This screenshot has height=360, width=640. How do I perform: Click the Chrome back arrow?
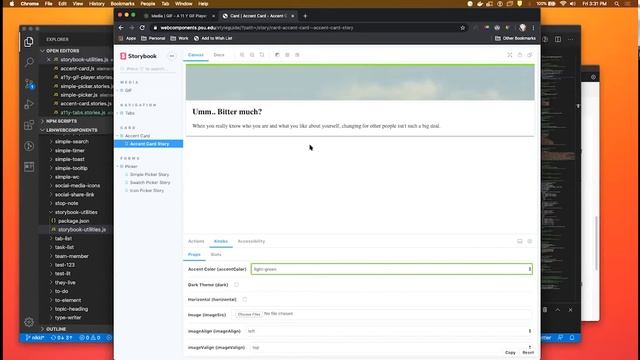click(121, 28)
